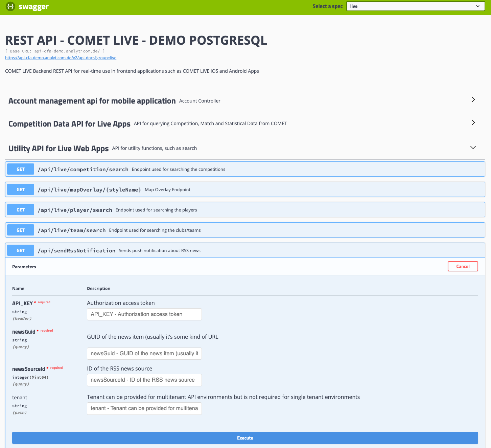The height and width of the screenshot is (448, 491).
Task: Open the 'Select a spec' dropdown
Action: (415, 6)
